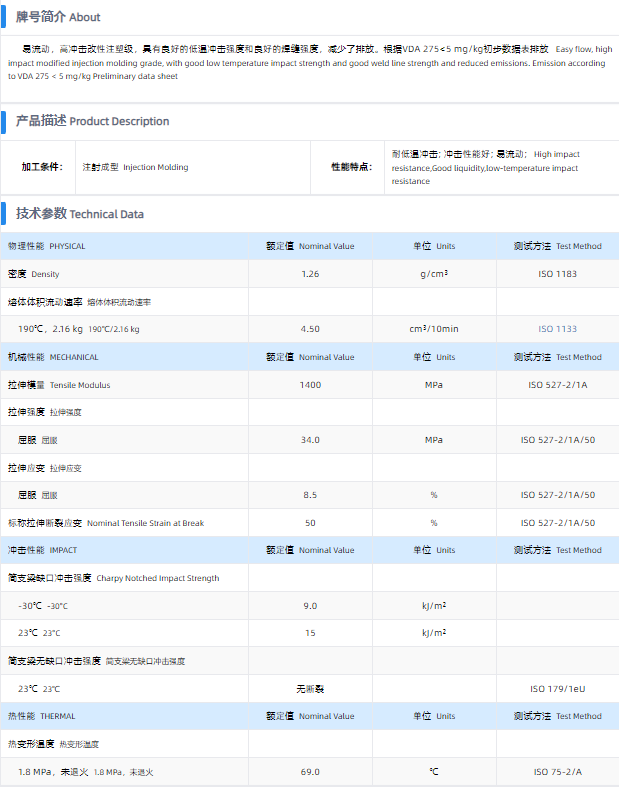This screenshot has height=787, width=619.
Task: Click the Charpy Notched Impact Strength label
Action: (113, 578)
